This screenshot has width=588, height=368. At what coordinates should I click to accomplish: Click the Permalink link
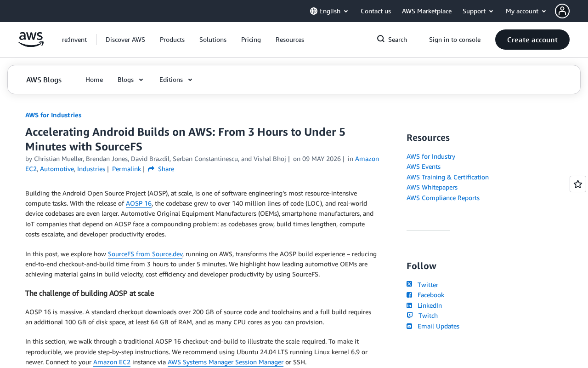126,169
